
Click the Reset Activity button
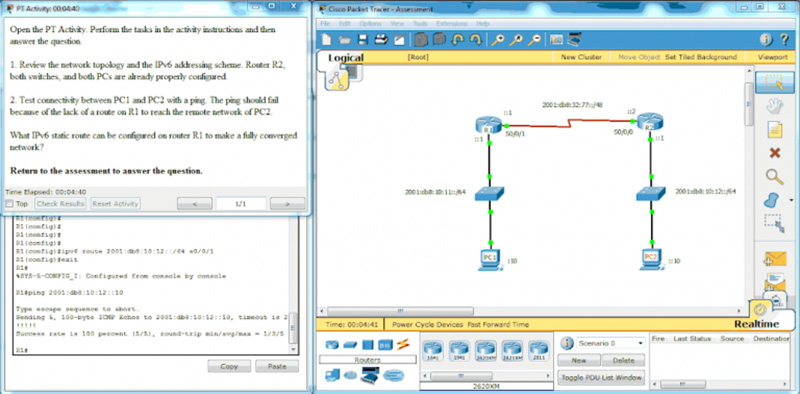115,204
